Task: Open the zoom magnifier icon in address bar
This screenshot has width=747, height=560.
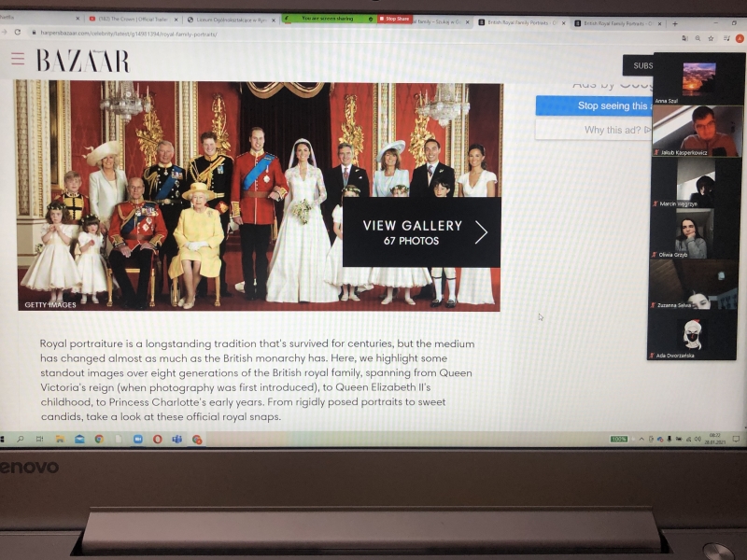Action: (698, 38)
